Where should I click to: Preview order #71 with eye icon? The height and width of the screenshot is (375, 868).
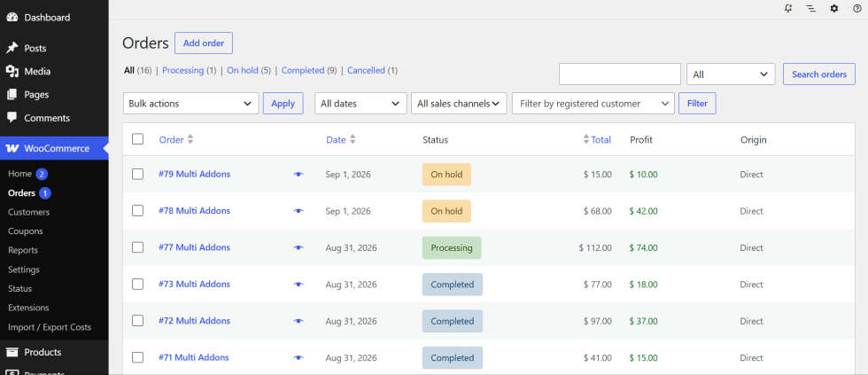point(298,358)
